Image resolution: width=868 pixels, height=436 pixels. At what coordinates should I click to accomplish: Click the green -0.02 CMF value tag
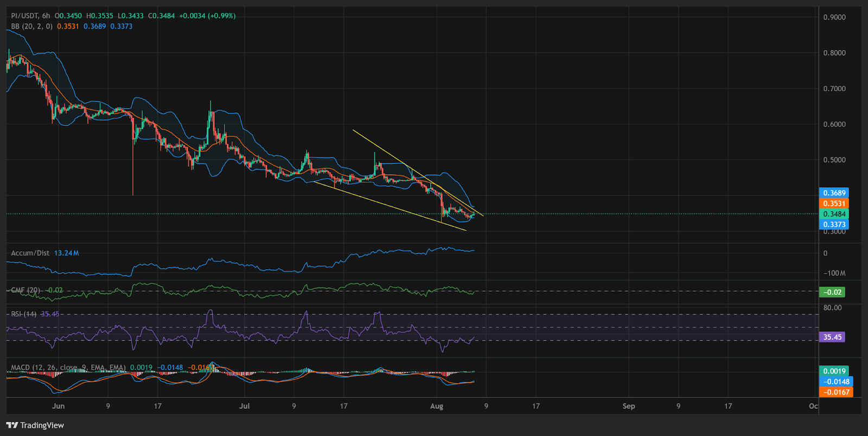click(x=832, y=292)
